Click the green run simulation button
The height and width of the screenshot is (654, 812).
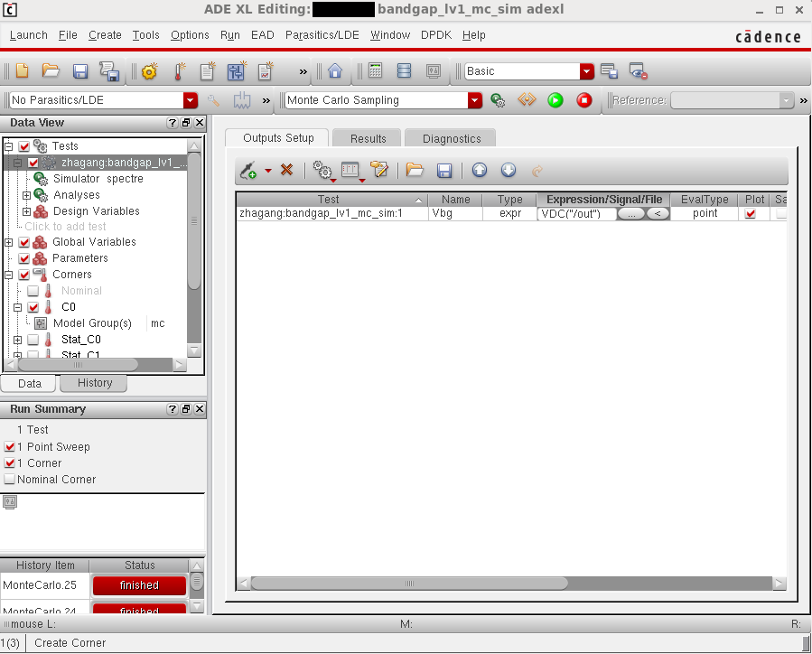pos(555,100)
